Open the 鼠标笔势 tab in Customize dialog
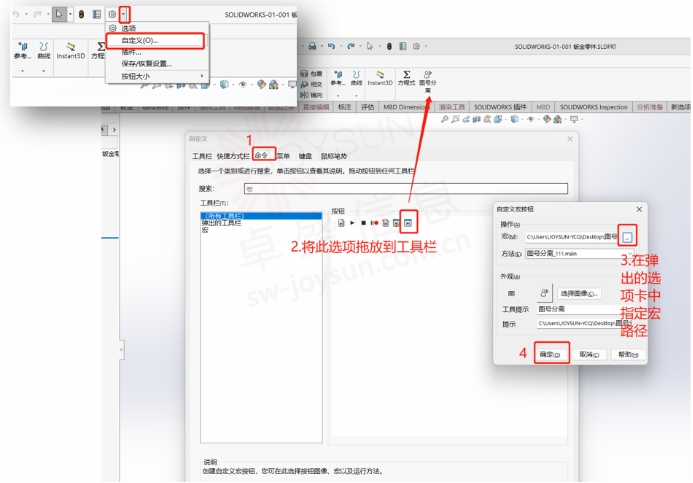This screenshot has width=693, height=483. pos(334,156)
